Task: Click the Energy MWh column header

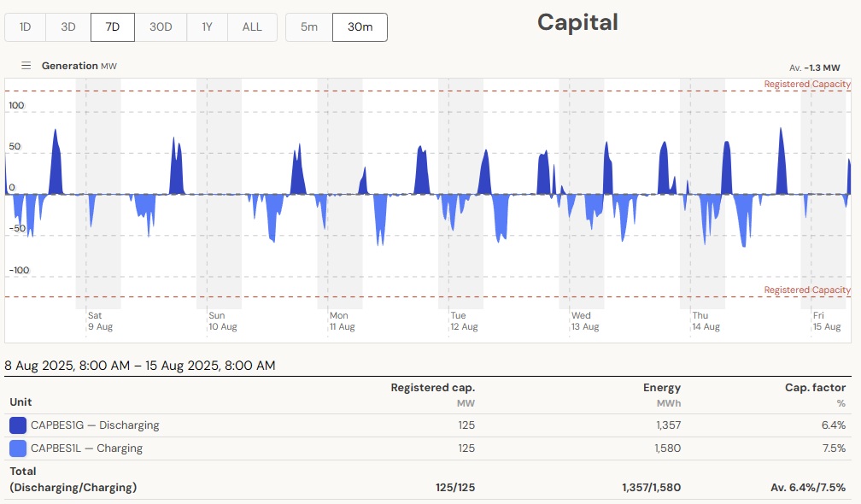Action: pos(661,388)
